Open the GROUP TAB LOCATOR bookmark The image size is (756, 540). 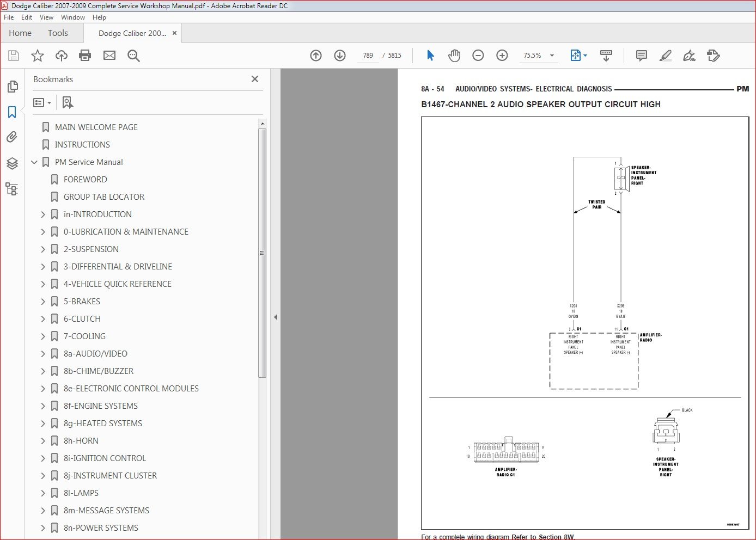click(x=104, y=197)
